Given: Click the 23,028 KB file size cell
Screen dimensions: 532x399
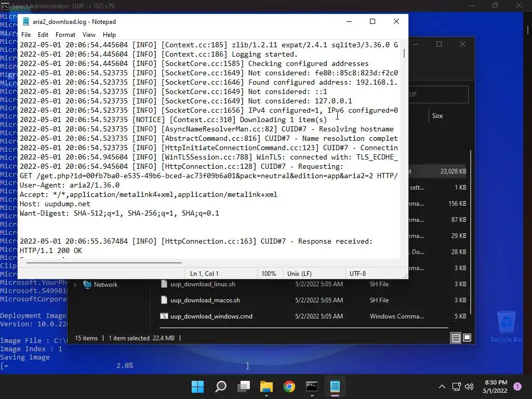Looking at the screenshot, I should [x=453, y=171].
